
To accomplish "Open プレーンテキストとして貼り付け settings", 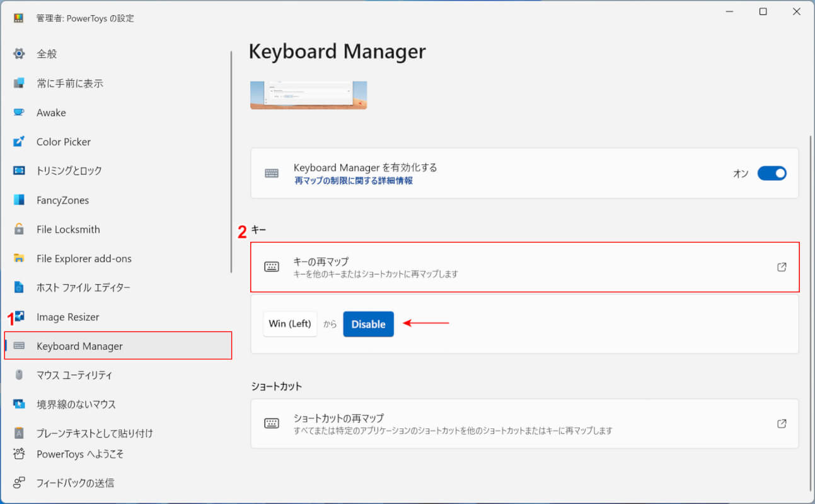I will coord(118,433).
